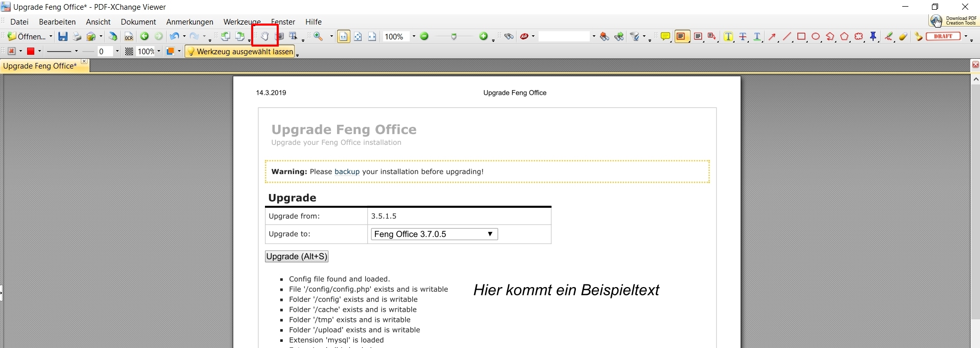Select the Zoom In magnifier tool
980x348 pixels.
point(319,36)
